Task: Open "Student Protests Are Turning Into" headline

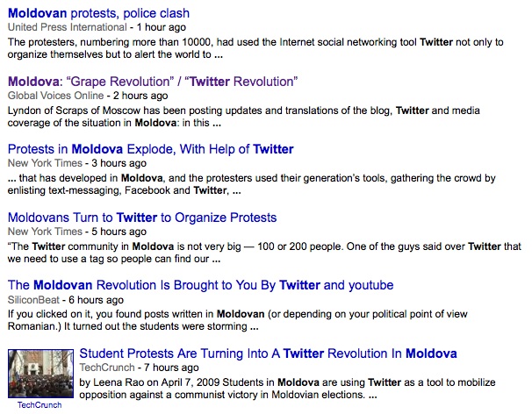Action: 268,353
